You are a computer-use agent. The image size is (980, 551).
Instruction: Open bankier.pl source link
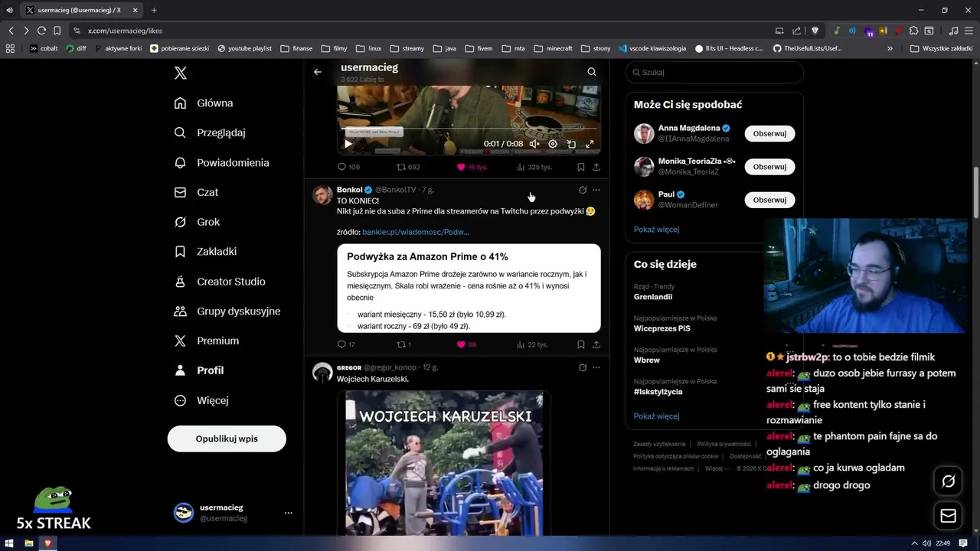[416, 232]
